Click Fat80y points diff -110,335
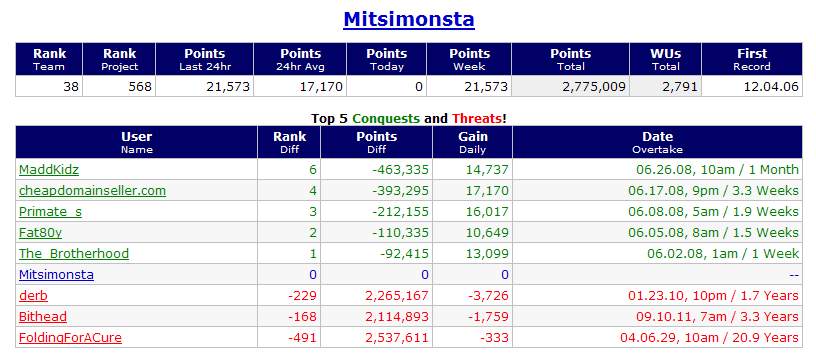Screen dimensions: 816x362 tap(401, 232)
